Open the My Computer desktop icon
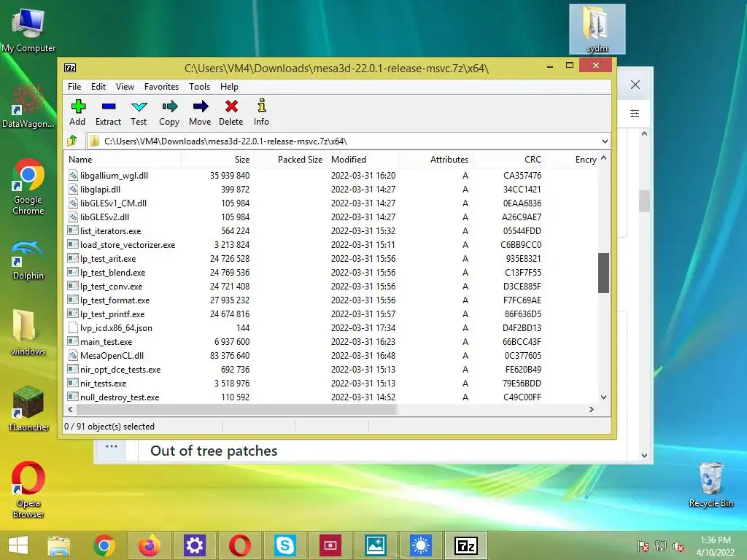This screenshot has width=747, height=560. point(28,30)
